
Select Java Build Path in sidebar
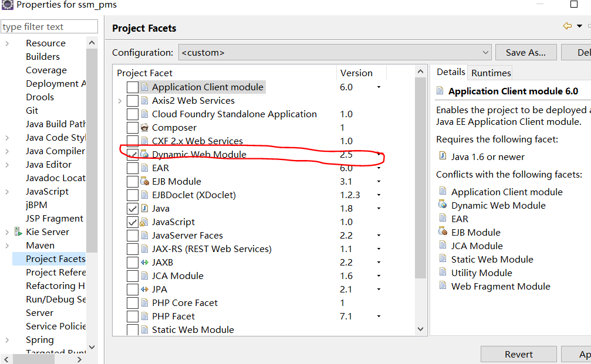[55, 124]
